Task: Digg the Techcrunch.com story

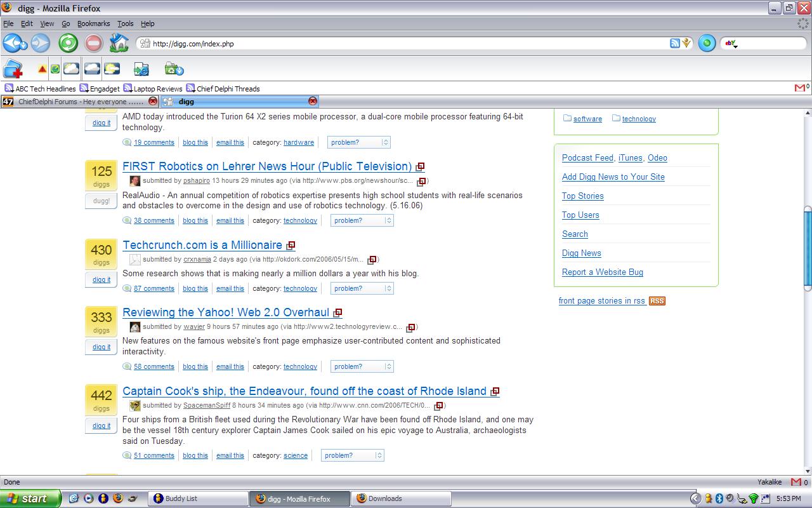Action: (x=101, y=279)
